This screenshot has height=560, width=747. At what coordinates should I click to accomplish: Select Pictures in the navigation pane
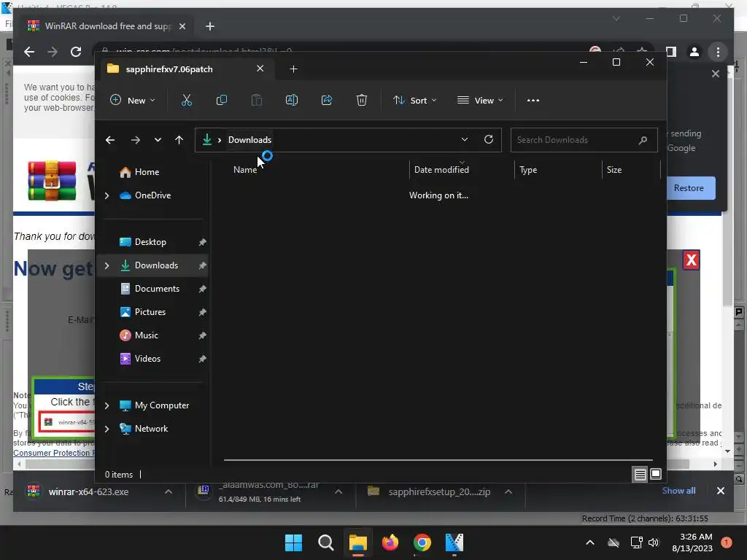point(150,312)
